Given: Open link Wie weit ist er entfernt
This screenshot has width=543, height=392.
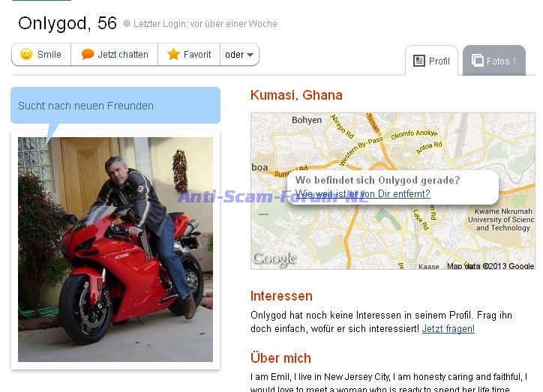Looking at the screenshot, I should [362, 193].
